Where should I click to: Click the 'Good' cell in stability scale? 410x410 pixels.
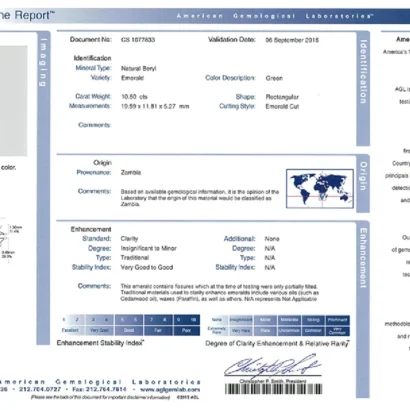coord(129,330)
